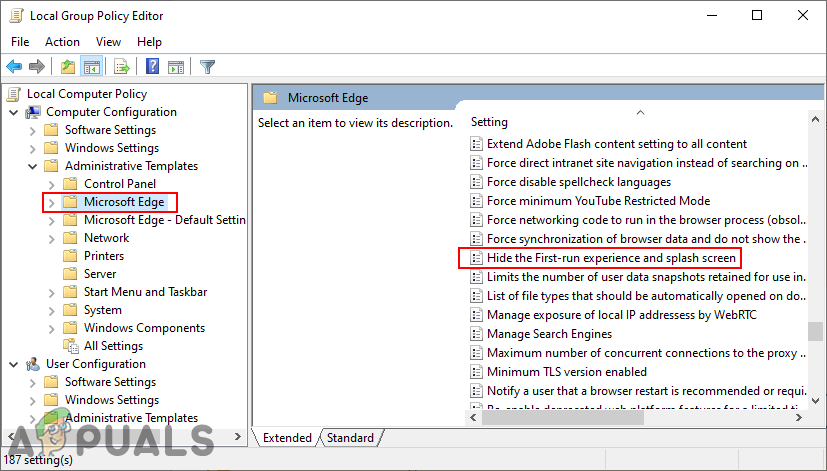Expand the Microsoft Edge tree node

click(x=52, y=202)
